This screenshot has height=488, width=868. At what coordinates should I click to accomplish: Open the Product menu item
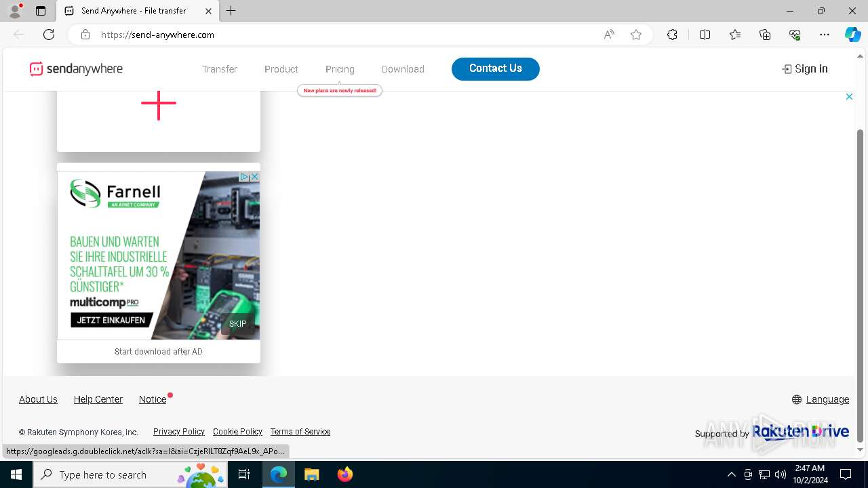coord(281,69)
